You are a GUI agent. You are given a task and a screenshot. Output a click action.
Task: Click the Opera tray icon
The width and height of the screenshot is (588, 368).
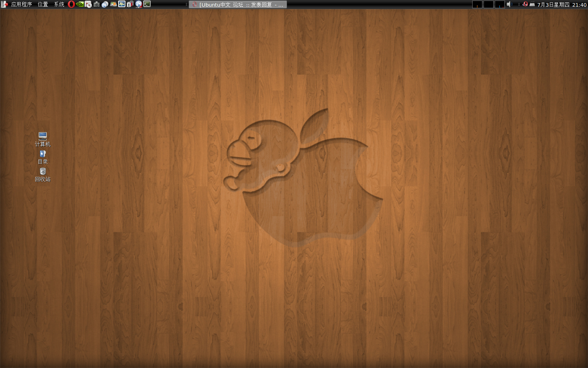525,4
